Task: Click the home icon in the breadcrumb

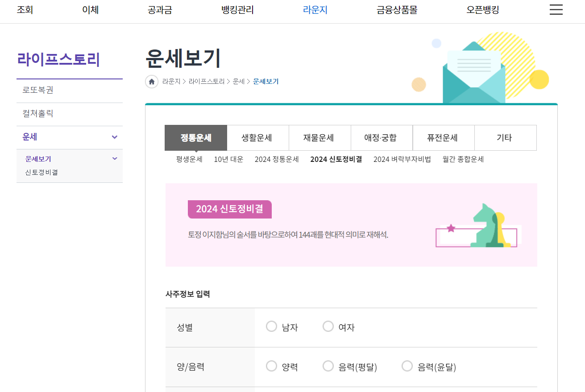Action: tap(152, 82)
